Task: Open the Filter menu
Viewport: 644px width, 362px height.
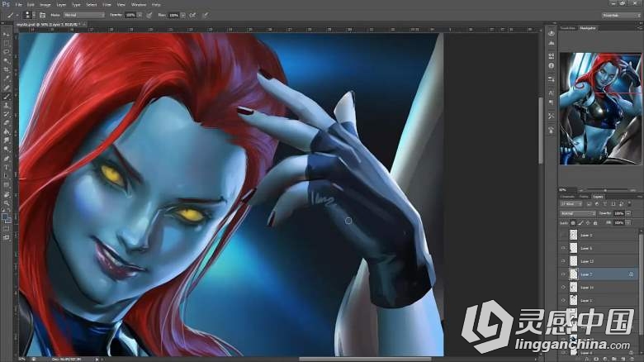Action: tap(107, 4)
